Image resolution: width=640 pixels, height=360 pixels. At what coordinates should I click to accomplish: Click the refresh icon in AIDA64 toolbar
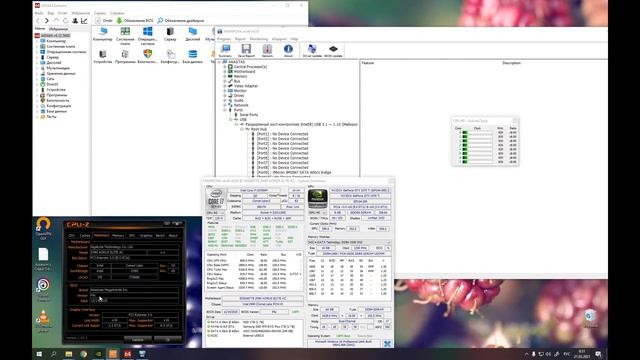pos(65,20)
